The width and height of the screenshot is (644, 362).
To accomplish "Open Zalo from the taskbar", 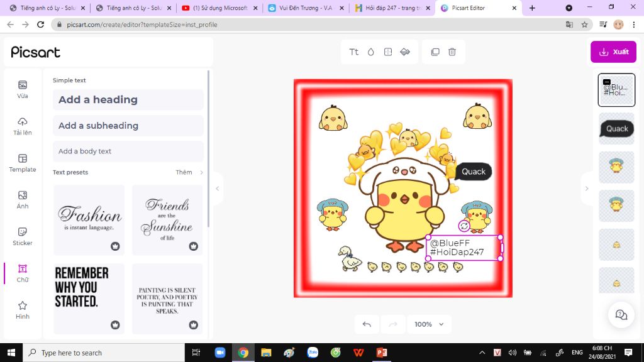I will click(x=313, y=353).
